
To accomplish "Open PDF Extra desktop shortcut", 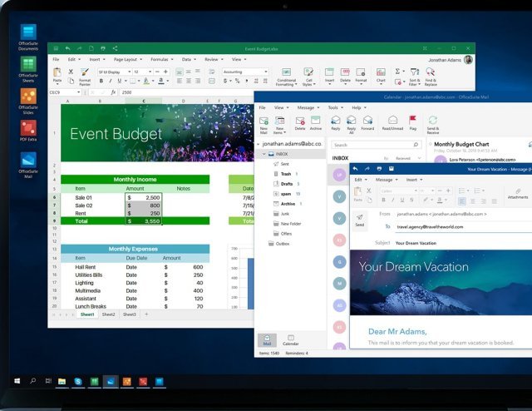I will tap(28, 131).
